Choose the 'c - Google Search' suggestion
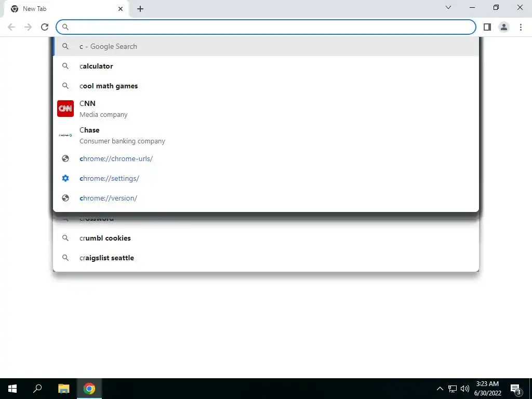 click(266, 46)
